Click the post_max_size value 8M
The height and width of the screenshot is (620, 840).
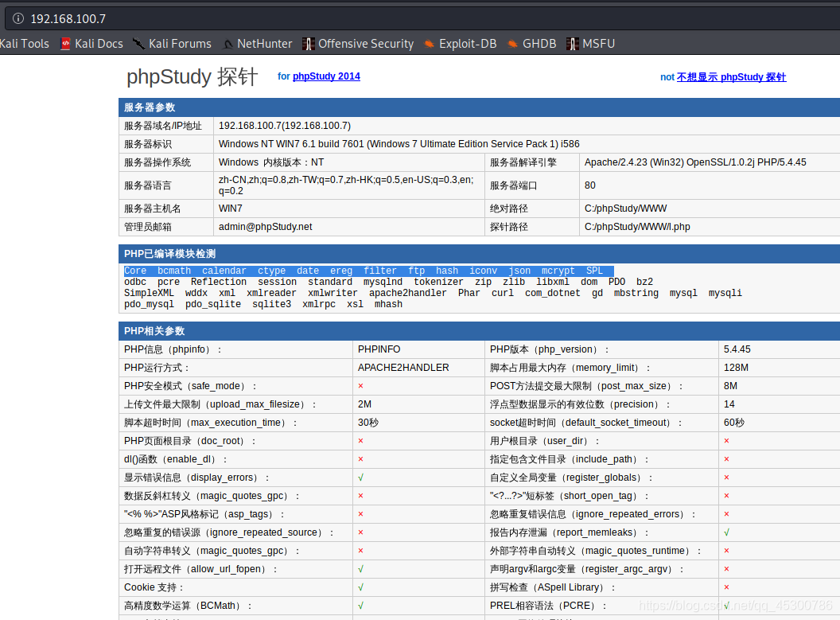pyautogui.click(x=730, y=386)
